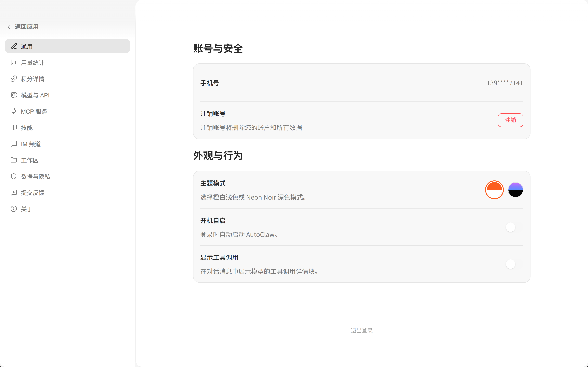Click the chat bubble icon for IM 频道
This screenshot has width=588, height=367.
(x=14, y=144)
